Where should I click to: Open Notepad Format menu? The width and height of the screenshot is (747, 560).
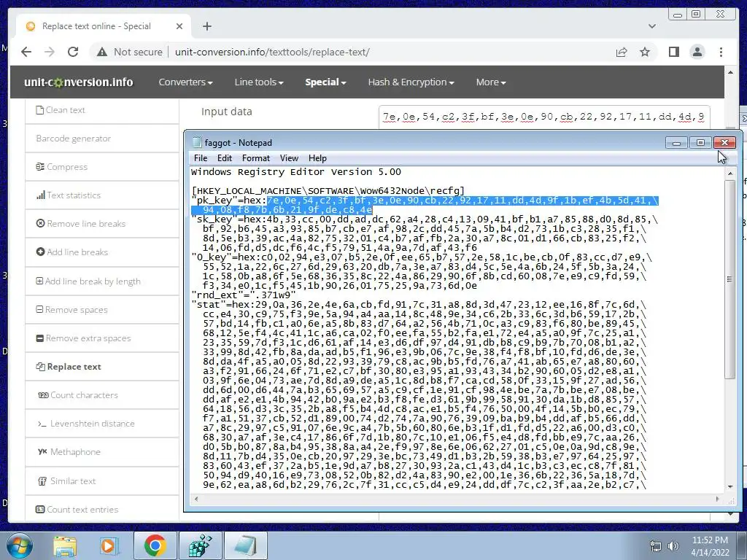(x=256, y=158)
